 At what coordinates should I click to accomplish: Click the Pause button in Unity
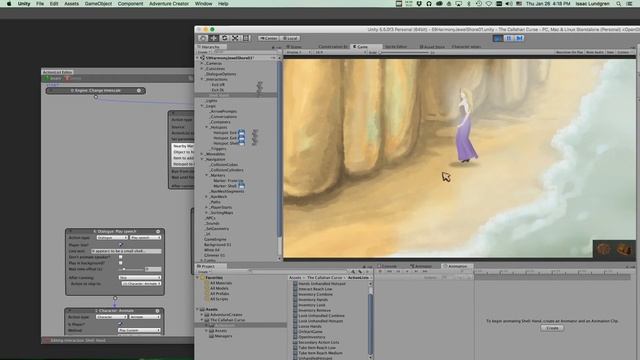509,38
